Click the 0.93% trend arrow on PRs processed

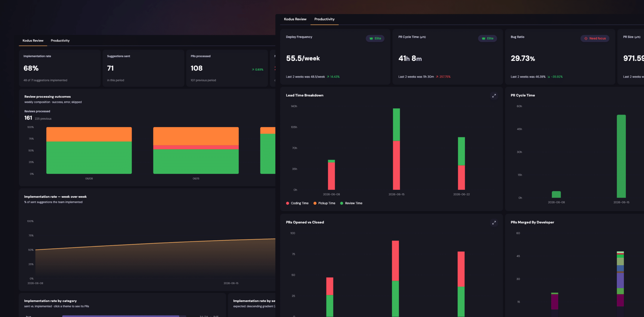coord(253,70)
